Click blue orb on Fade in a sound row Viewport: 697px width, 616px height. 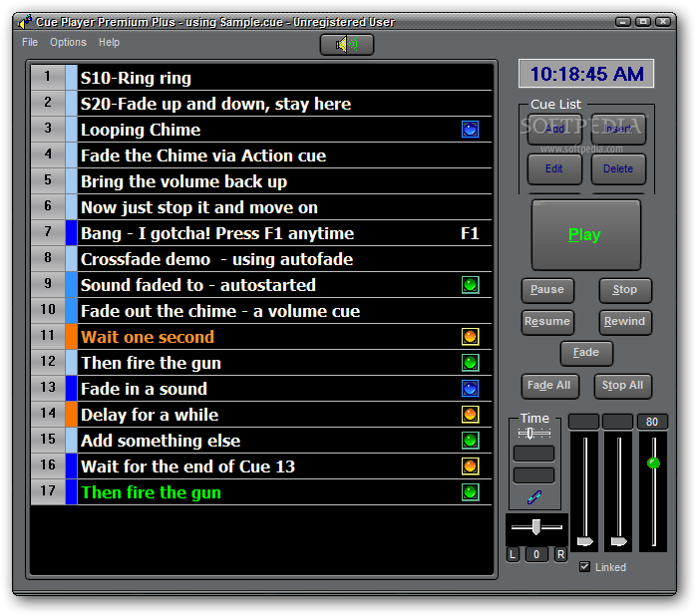point(470,389)
